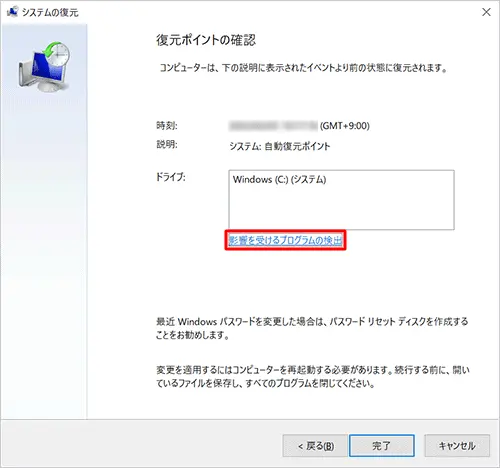Go back with the < 戻る(B) button

point(315,446)
